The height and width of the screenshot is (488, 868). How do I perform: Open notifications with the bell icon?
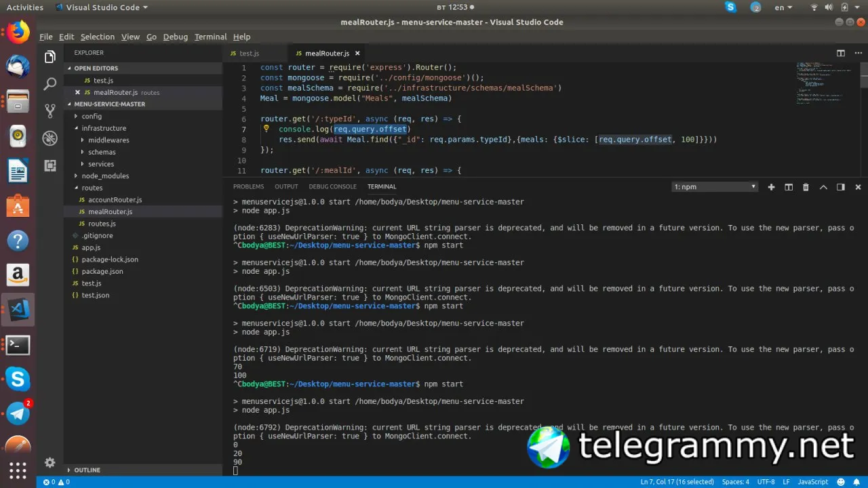tap(857, 482)
